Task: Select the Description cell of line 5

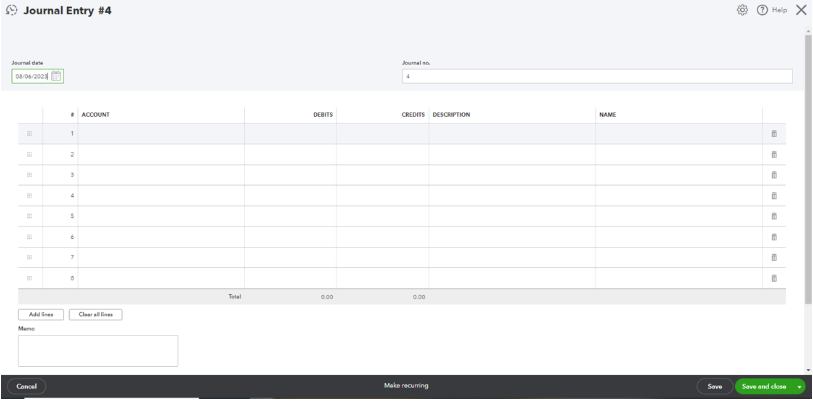Action: 512,216
